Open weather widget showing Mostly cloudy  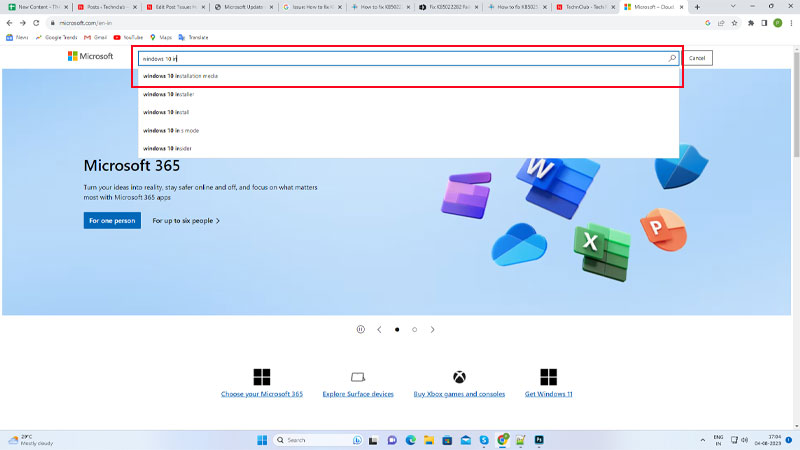(31, 440)
